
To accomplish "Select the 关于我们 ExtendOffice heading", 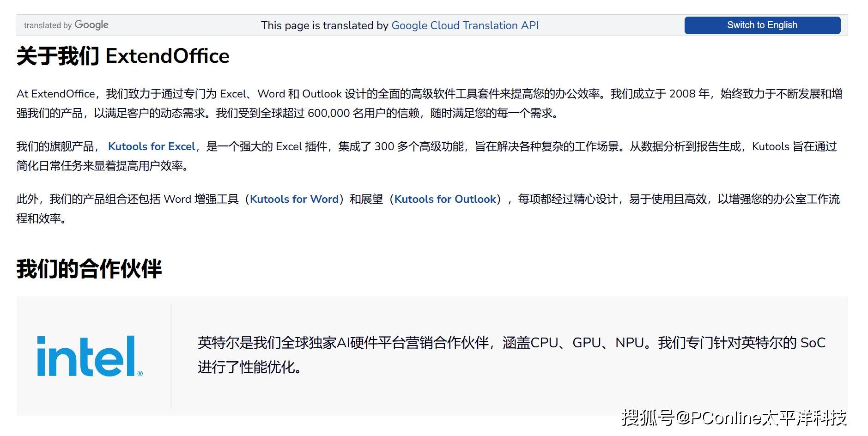I will 123,56.
